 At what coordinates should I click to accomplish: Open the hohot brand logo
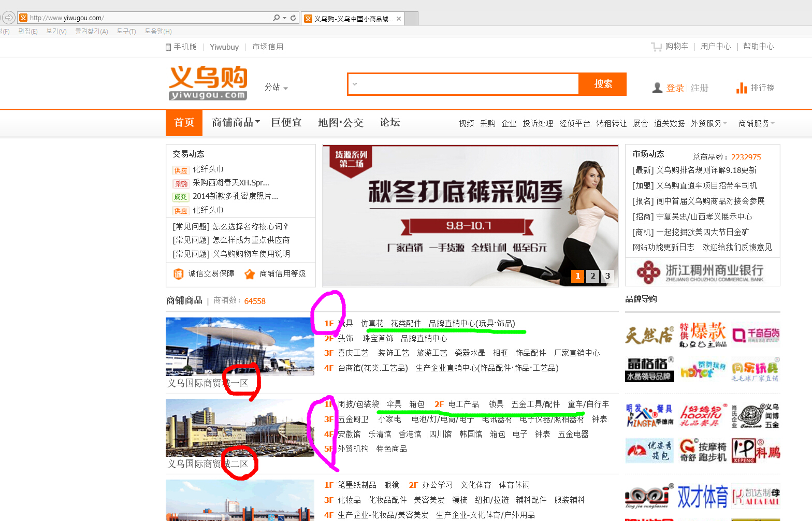(x=703, y=369)
